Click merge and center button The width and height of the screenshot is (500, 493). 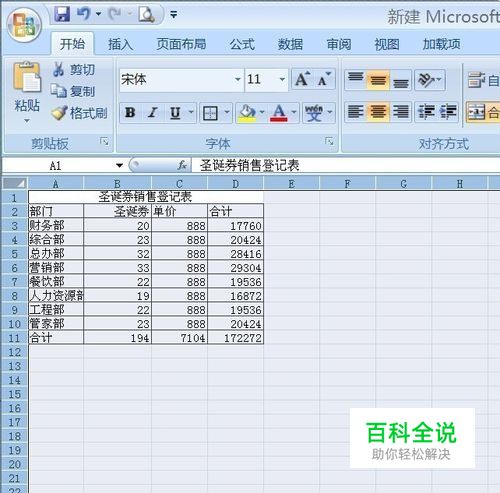coord(483,112)
